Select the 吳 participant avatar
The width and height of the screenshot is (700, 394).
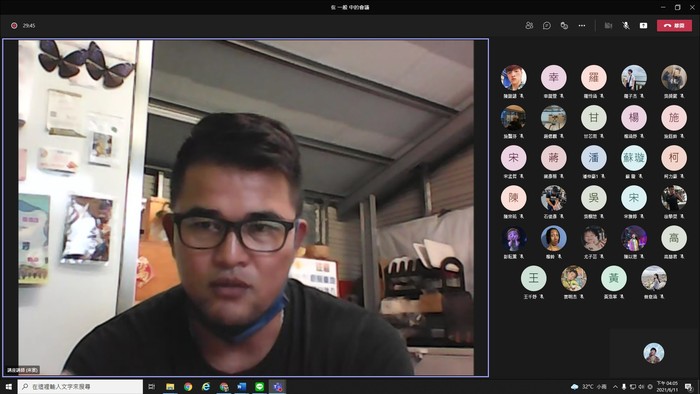pos(594,198)
